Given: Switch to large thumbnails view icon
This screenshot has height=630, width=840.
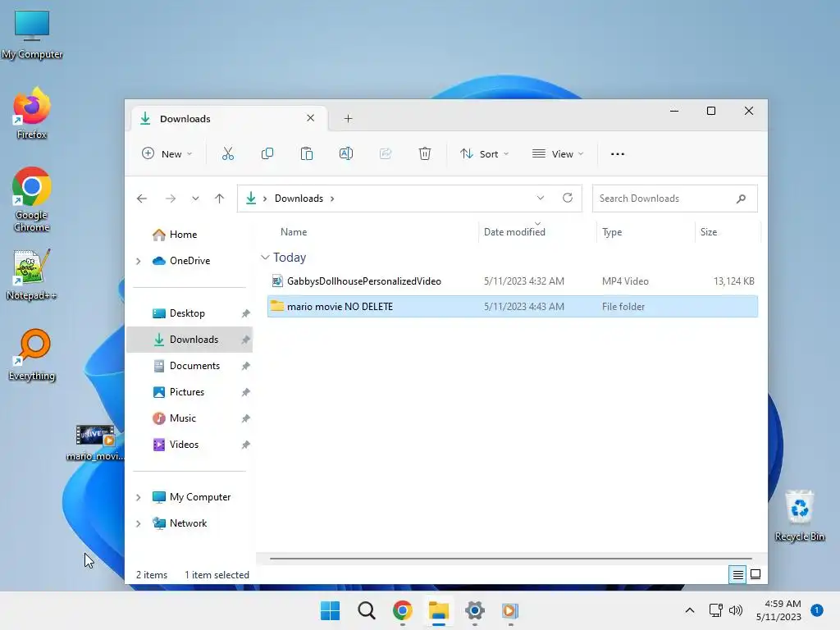Looking at the screenshot, I should (756, 574).
